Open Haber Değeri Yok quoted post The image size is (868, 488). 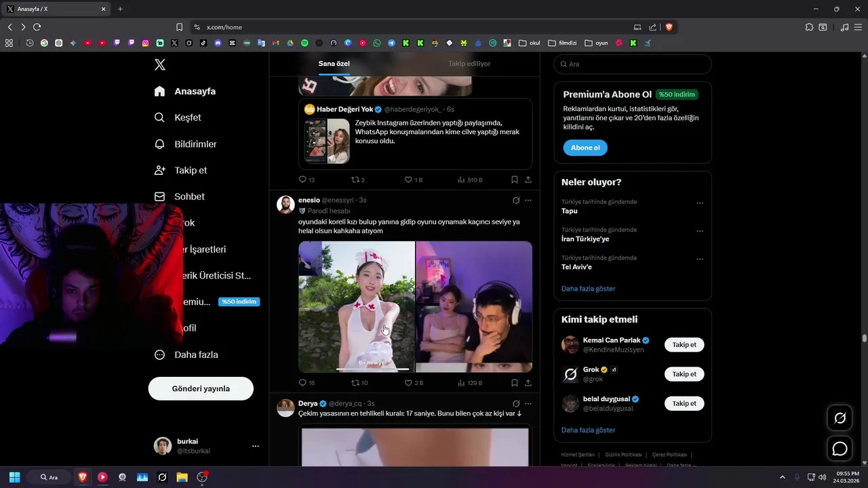point(415,134)
